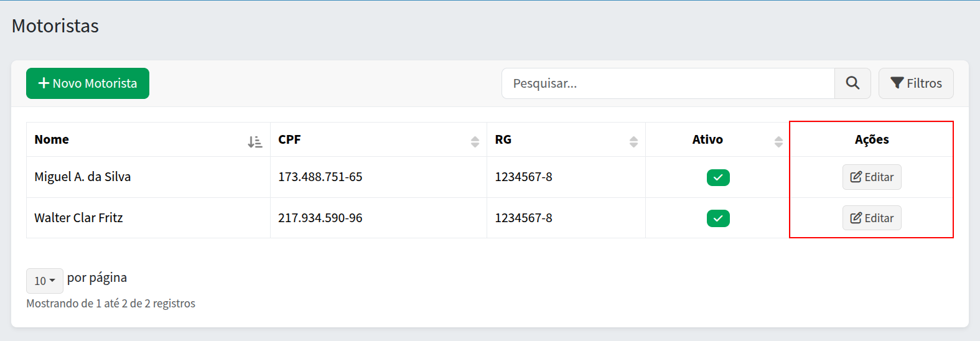
Task: Click the Ações column header
Action: (x=871, y=139)
